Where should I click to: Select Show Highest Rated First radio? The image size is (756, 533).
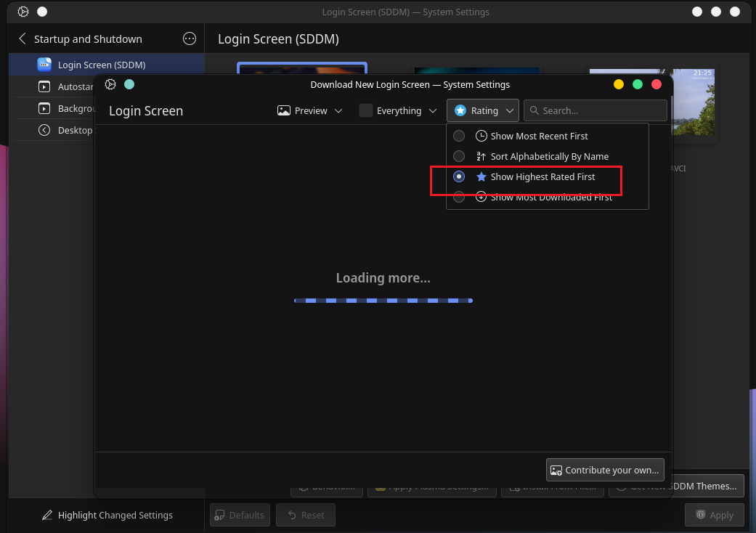[x=459, y=177]
